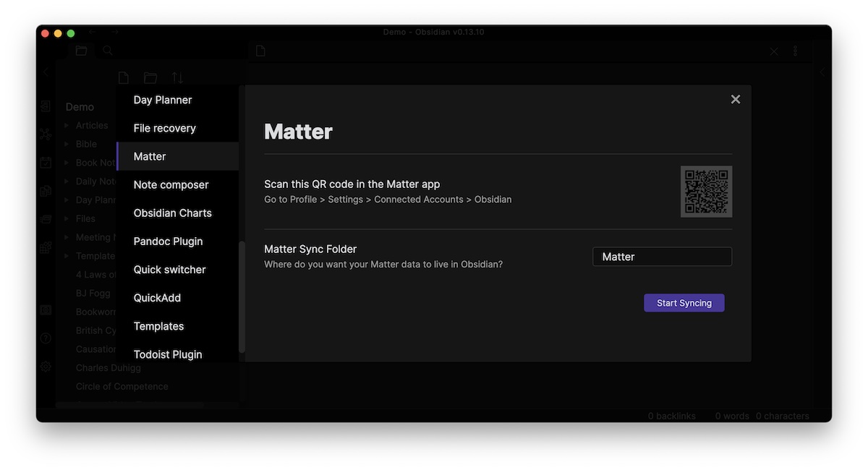Open the BJ Fogg note
Image resolution: width=868 pixels, height=470 pixels.
92,293
